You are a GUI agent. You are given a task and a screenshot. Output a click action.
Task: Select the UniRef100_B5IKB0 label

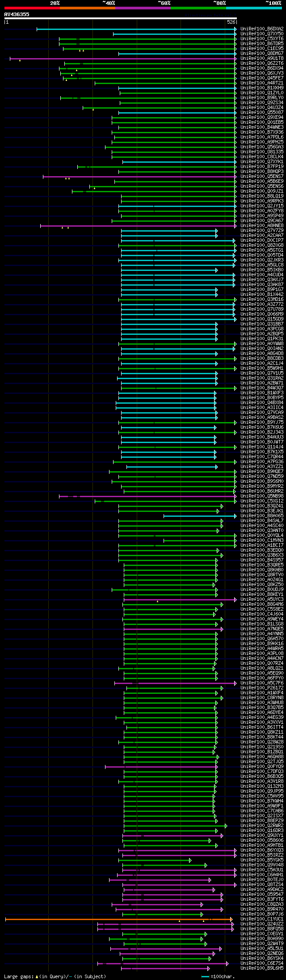coord(262,270)
